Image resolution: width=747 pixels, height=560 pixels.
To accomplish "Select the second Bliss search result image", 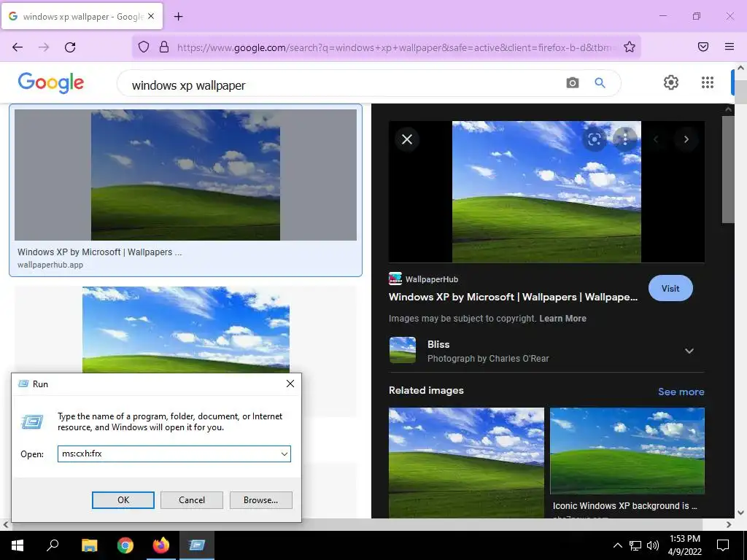I will pyautogui.click(x=186, y=330).
